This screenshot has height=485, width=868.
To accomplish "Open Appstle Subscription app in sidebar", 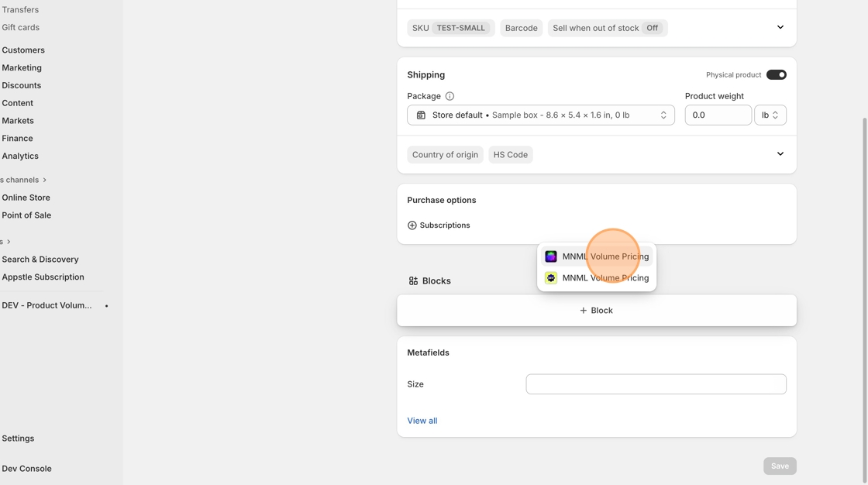I will click(x=43, y=277).
